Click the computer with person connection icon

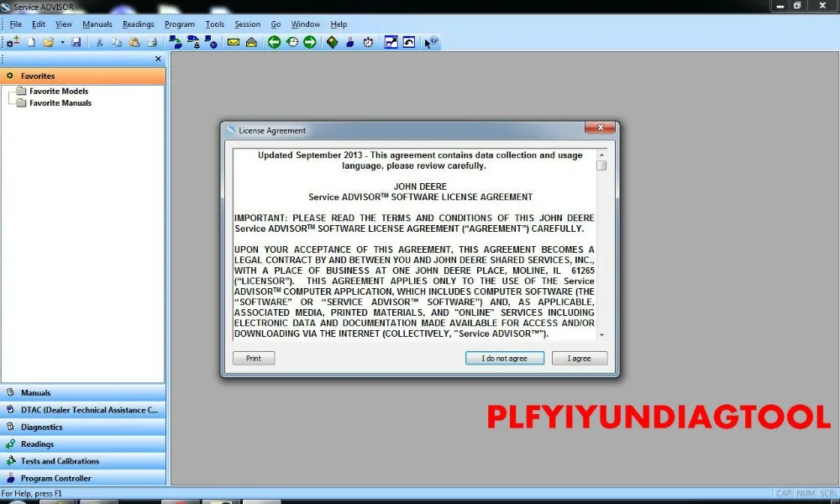point(193,42)
